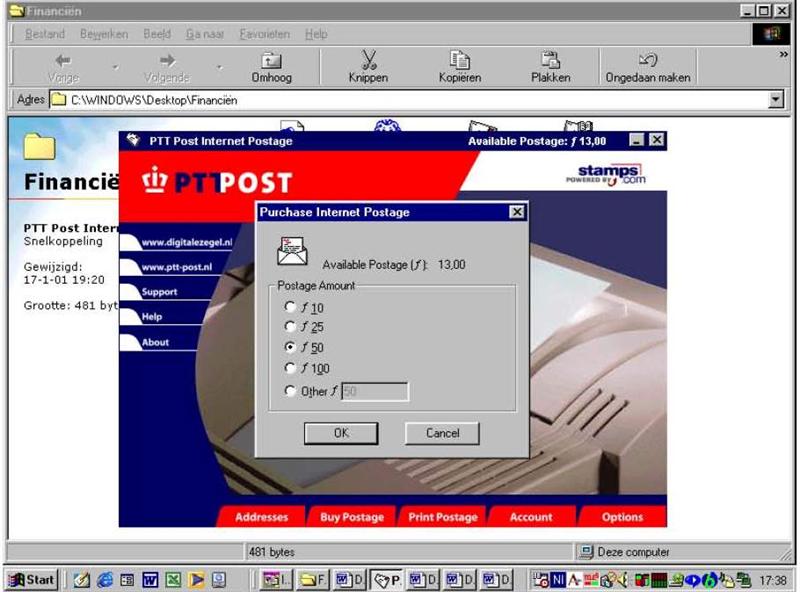Select the ƒ 50 postage amount
The image size is (800, 592).
(290, 347)
